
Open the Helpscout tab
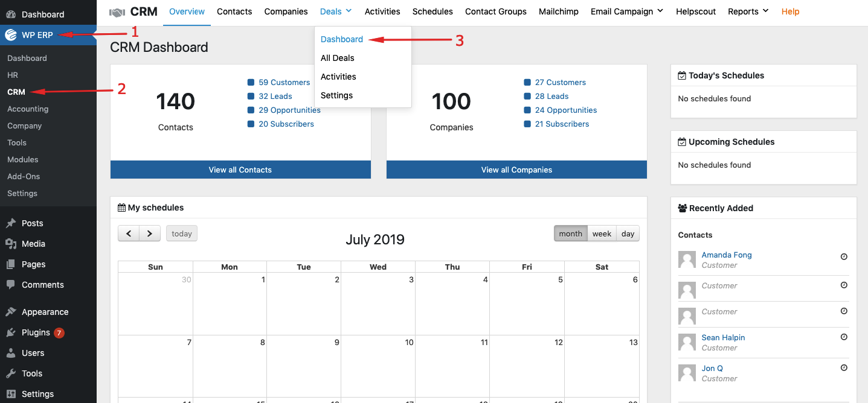pos(696,11)
